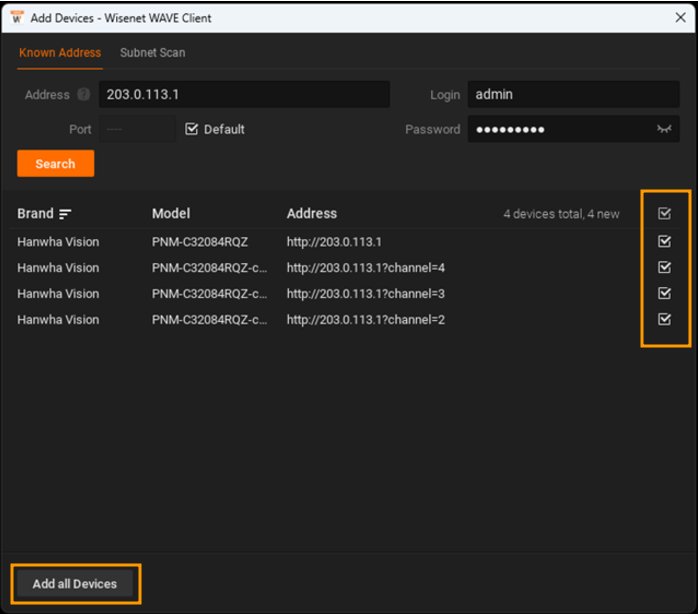Click the Address column header in the table
This screenshot has height=614, width=698.
tap(312, 214)
